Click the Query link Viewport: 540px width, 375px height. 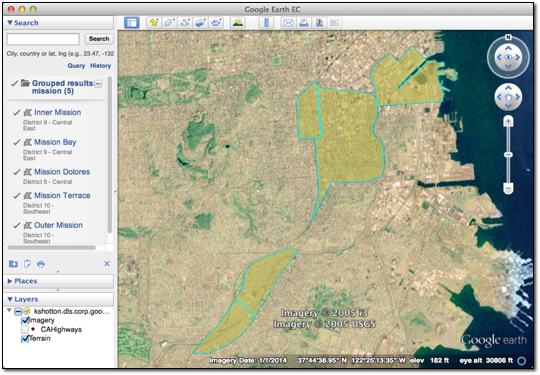76,65
